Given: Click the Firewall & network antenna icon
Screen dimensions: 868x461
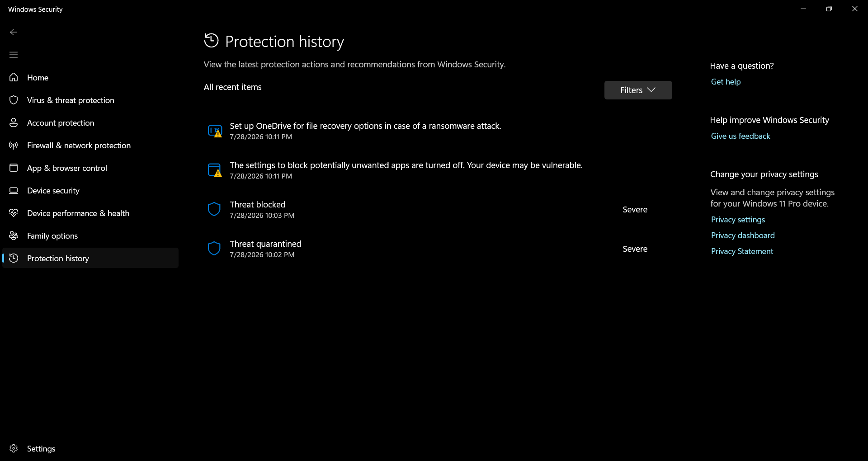Looking at the screenshot, I should coord(14,145).
